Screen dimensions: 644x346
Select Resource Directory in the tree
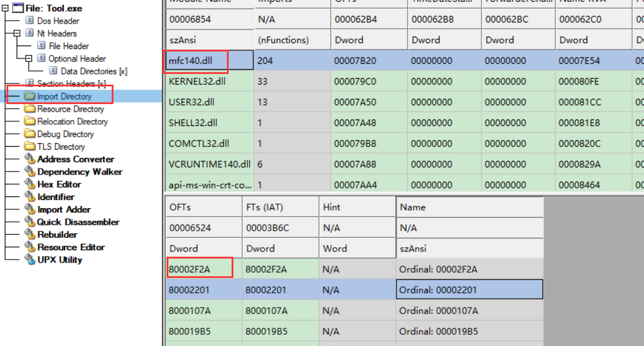click(x=70, y=109)
